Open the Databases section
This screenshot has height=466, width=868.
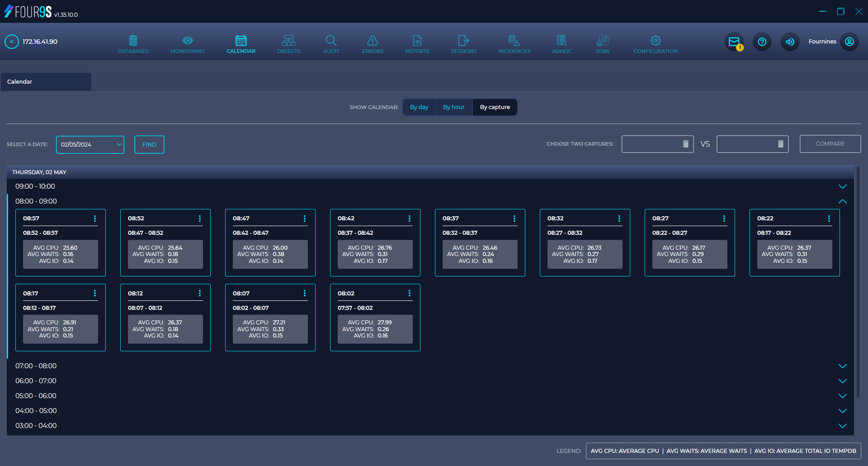133,43
